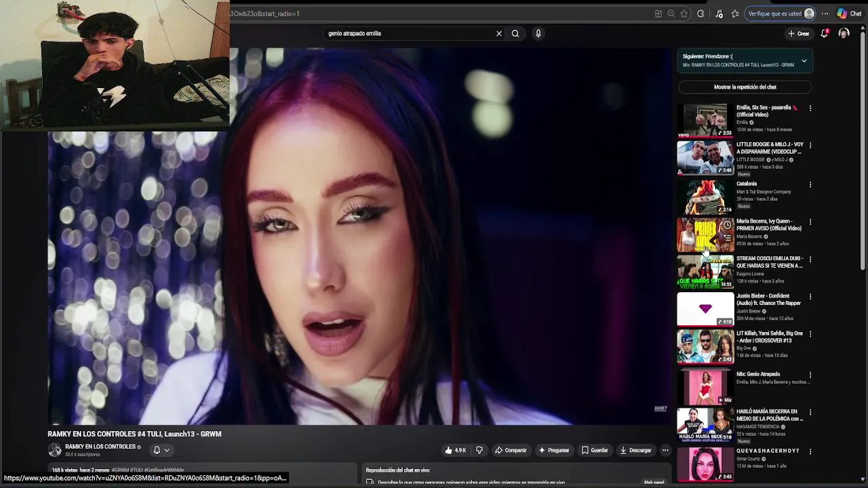Open LITTLE BOOGIE & MILO J thumbnail

coord(705,157)
